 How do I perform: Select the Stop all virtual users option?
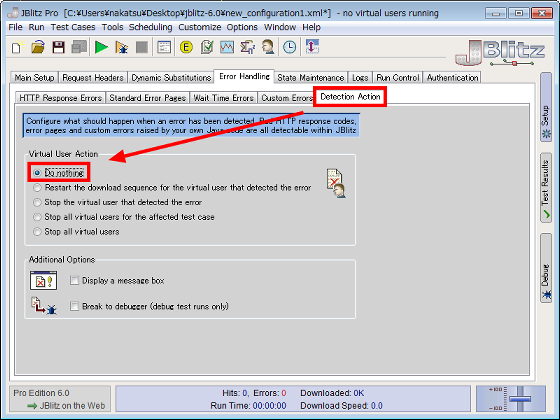click(76, 231)
